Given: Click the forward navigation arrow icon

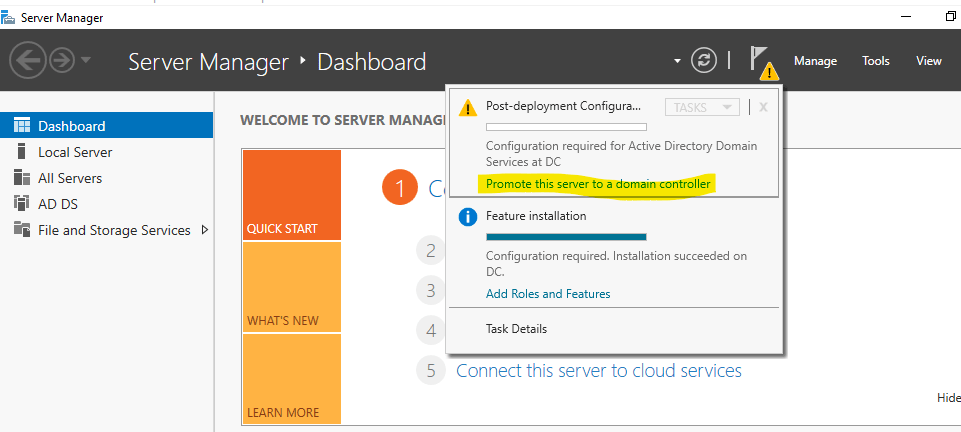Looking at the screenshot, I should [x=62, y=61].
